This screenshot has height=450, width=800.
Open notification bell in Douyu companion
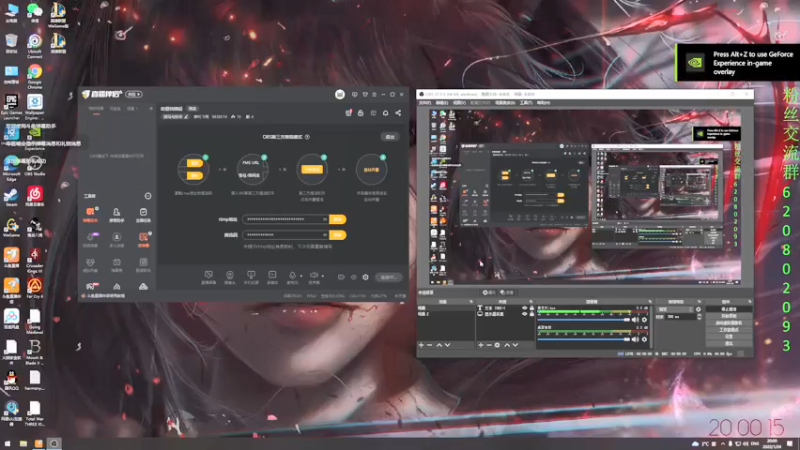tap(385, 113)
